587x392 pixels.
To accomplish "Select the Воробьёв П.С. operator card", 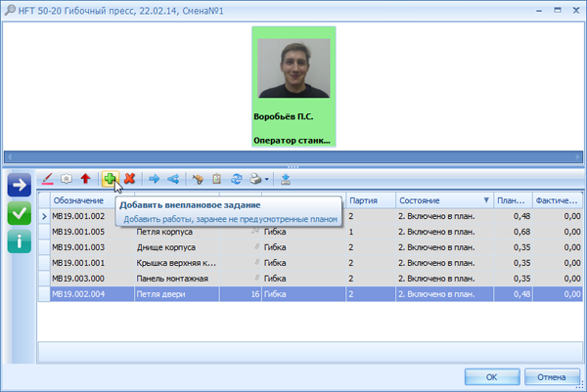I will (x=293, y=87).
